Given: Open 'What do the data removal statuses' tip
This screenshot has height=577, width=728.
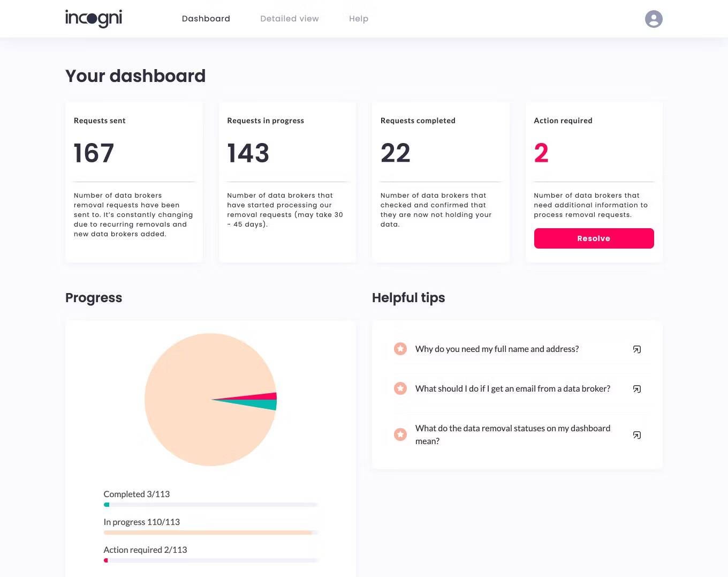Looking at the screenshot, I should tap(513, 434).
